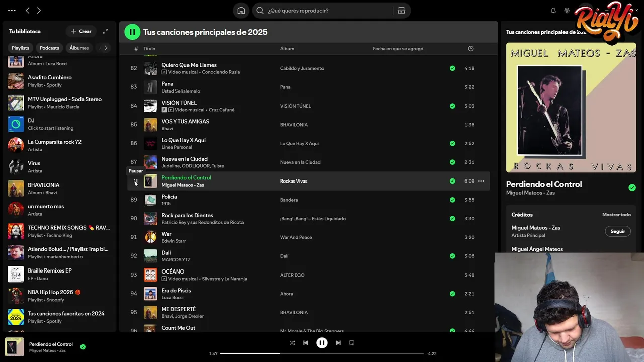Skip to previous track
The width and height of the screenshot is (644, 362).
click(x=306, y=343)
